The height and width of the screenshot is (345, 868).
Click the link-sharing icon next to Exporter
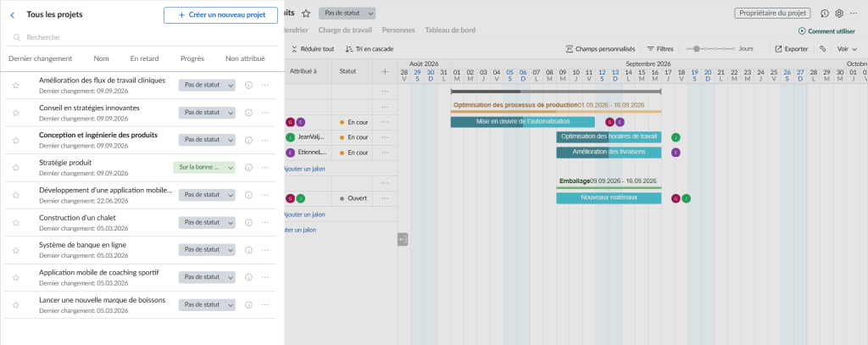tap(822, 48)
